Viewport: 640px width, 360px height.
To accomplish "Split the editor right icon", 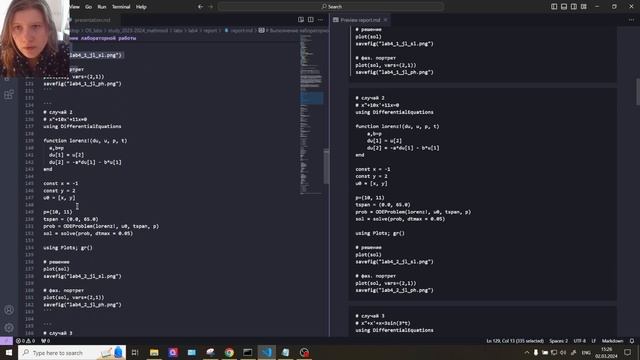I will (311, 20).
